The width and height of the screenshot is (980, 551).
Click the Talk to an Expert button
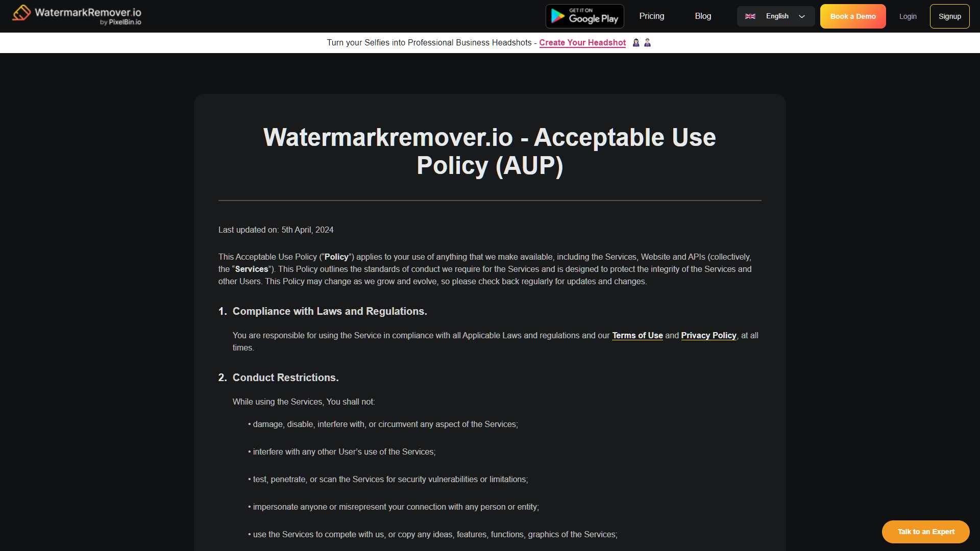pyautogui.click(x=925, y=532)
